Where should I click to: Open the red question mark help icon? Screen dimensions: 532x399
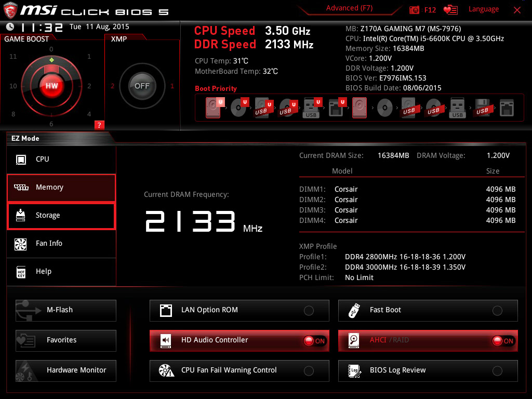(x=99, y=125)
